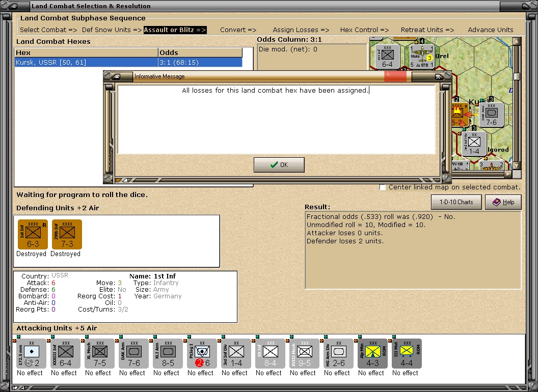This screenshot has width=538, height=392.
Task: Click the Cost/Turns 3/2 value
Action: tap(123, 310)
